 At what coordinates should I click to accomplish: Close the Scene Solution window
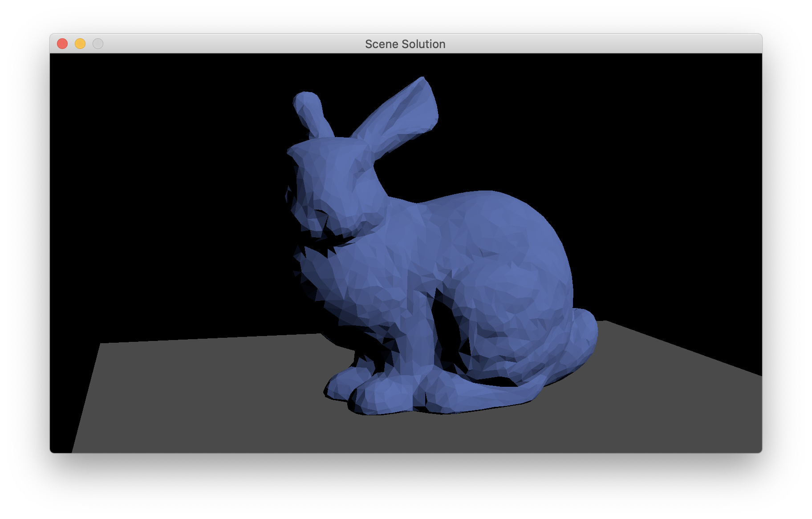[62, 44]
